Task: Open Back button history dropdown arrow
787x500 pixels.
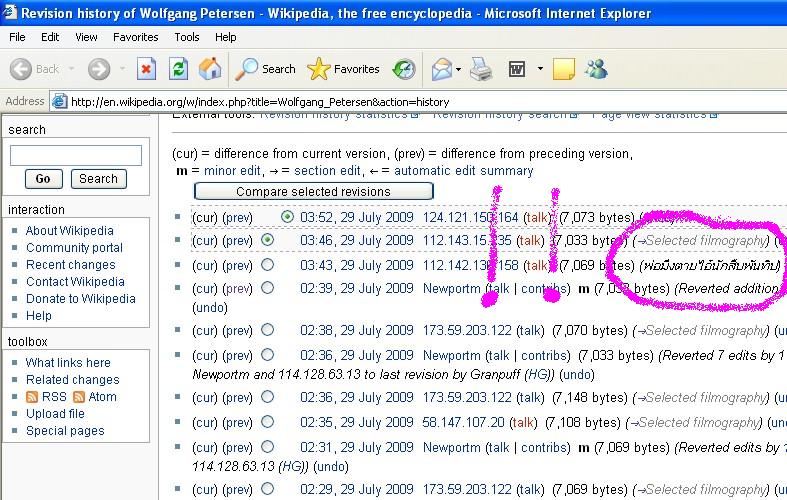Action: tap(71, 68)
